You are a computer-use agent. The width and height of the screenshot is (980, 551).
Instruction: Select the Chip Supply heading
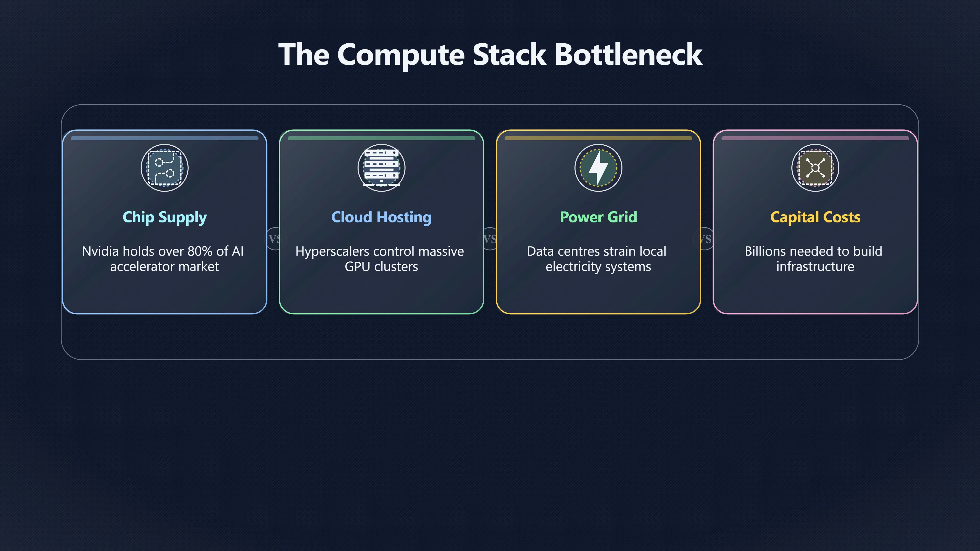pyautogui.click(x=164, y=218)
